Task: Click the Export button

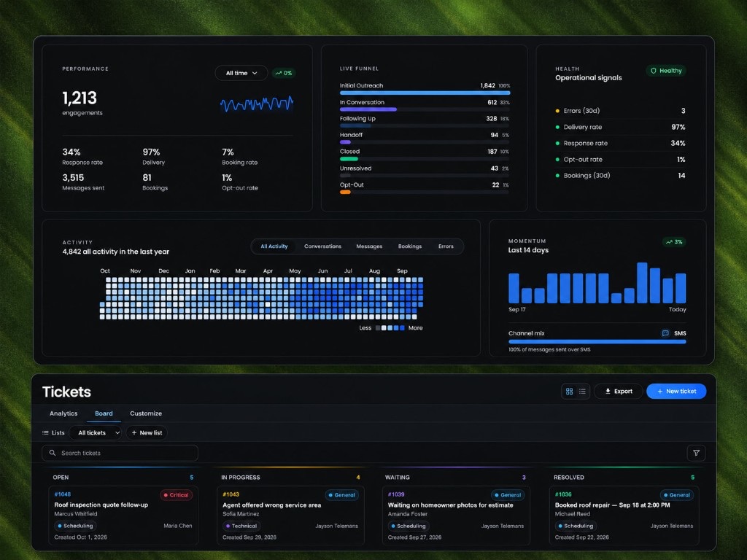Action: [x=619, y=392]
